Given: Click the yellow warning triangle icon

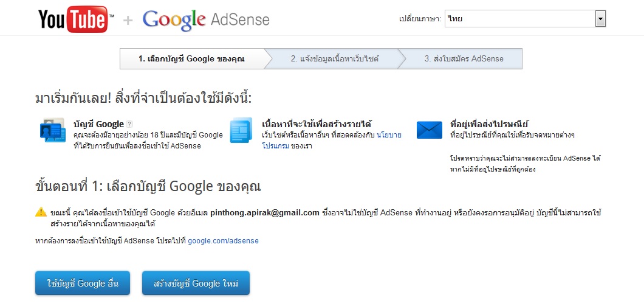Looking at the screenshot, I should 40,212.
